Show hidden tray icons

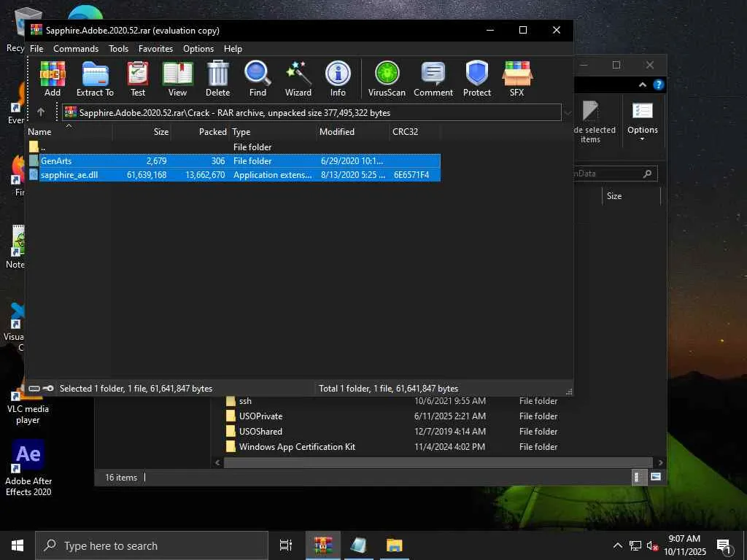click(x=617, y=545)
